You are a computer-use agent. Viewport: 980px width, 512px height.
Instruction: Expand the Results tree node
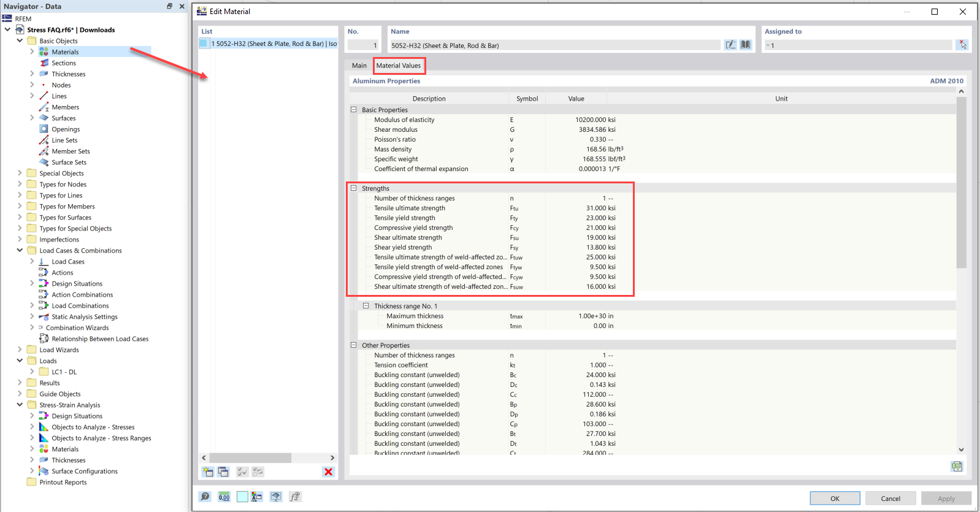click(20, 383)
